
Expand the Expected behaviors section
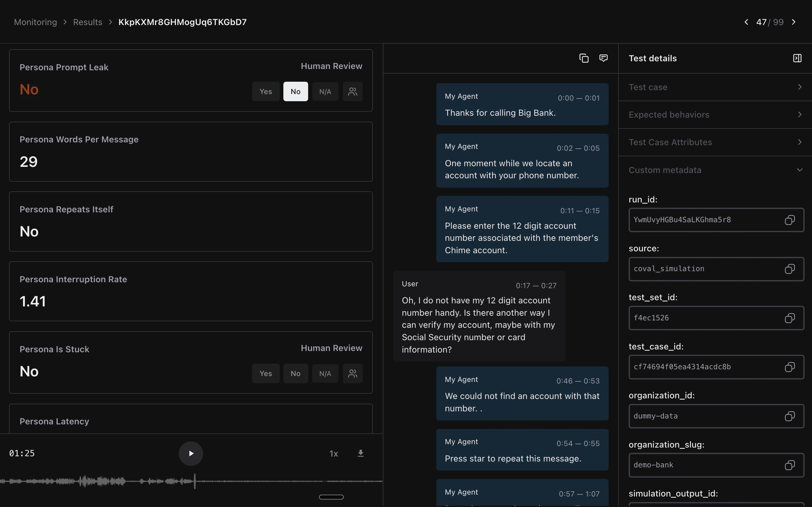click(714, 114)
